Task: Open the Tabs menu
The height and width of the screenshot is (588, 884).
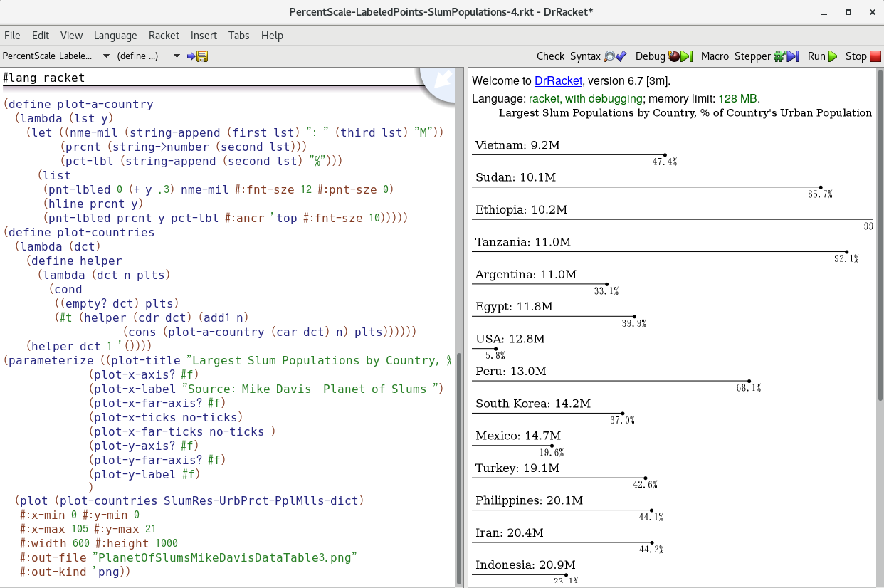Action: pos(238,35)
